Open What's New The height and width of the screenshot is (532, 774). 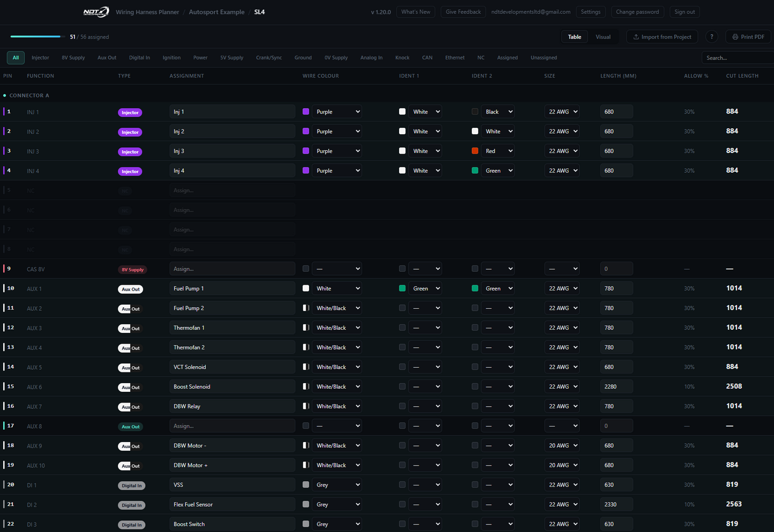[x=416, y=12]
